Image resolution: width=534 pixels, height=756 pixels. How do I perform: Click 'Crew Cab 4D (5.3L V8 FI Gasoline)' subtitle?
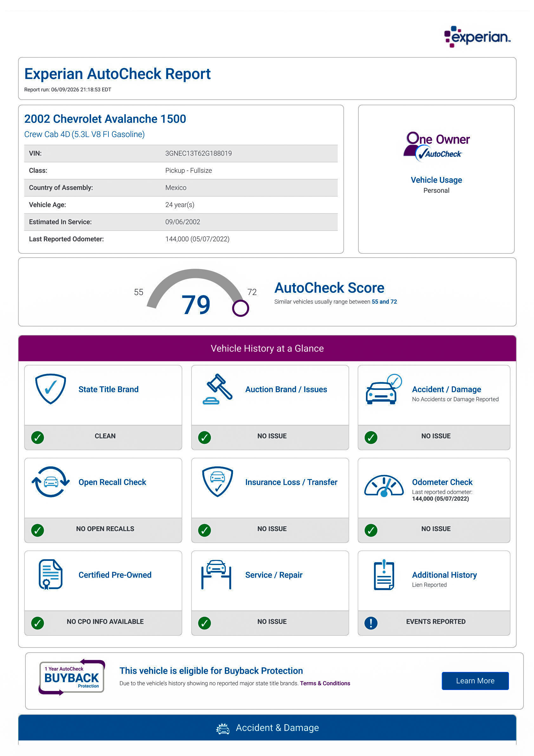[x=85, y=134]
